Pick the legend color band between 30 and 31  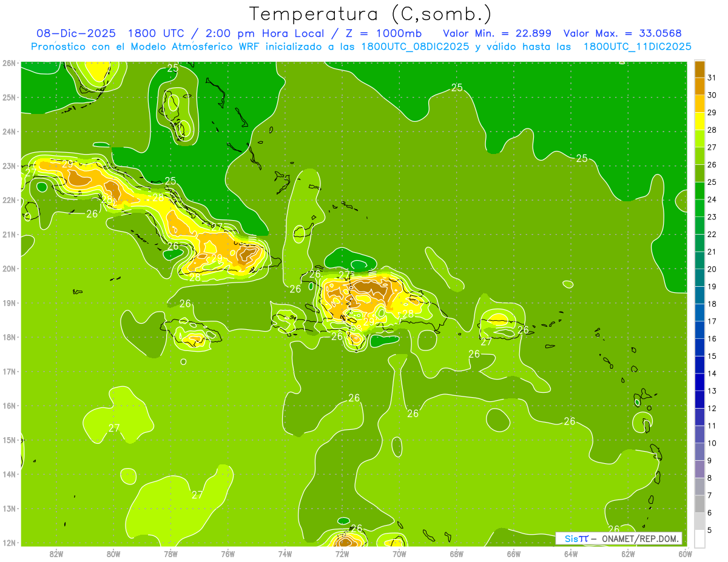pos(699,87)
